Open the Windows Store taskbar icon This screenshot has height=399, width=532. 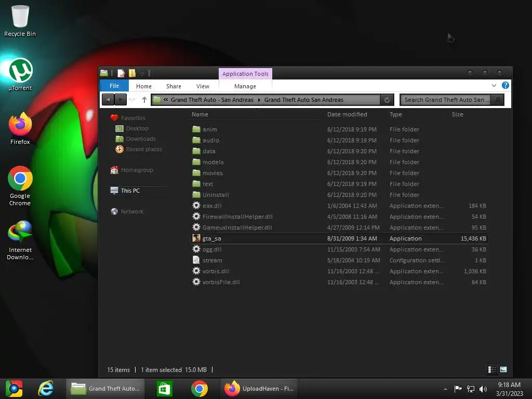[165, 389]
